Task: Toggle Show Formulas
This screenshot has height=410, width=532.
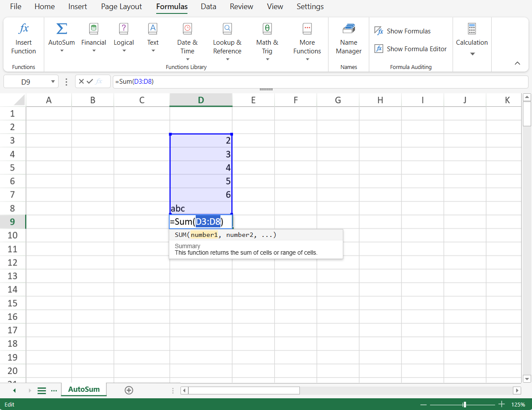Action: click(403, 31)
